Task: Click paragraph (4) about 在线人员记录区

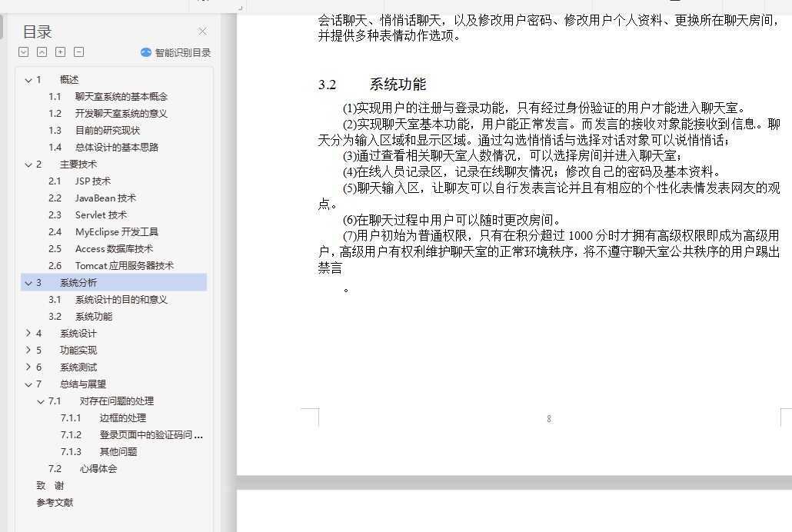Action: pyautogui.click(x=531, y=171)
